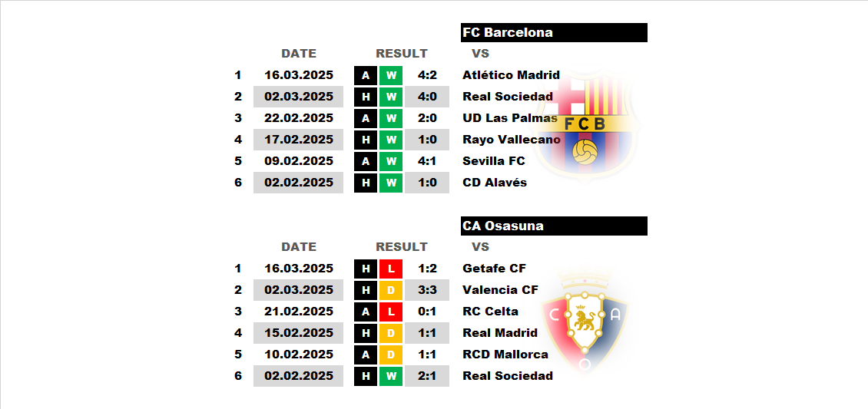This screenshot has width=868, height=409.
Task: Select the CA Osasuna header bar
Action: [x=554, y=226]
